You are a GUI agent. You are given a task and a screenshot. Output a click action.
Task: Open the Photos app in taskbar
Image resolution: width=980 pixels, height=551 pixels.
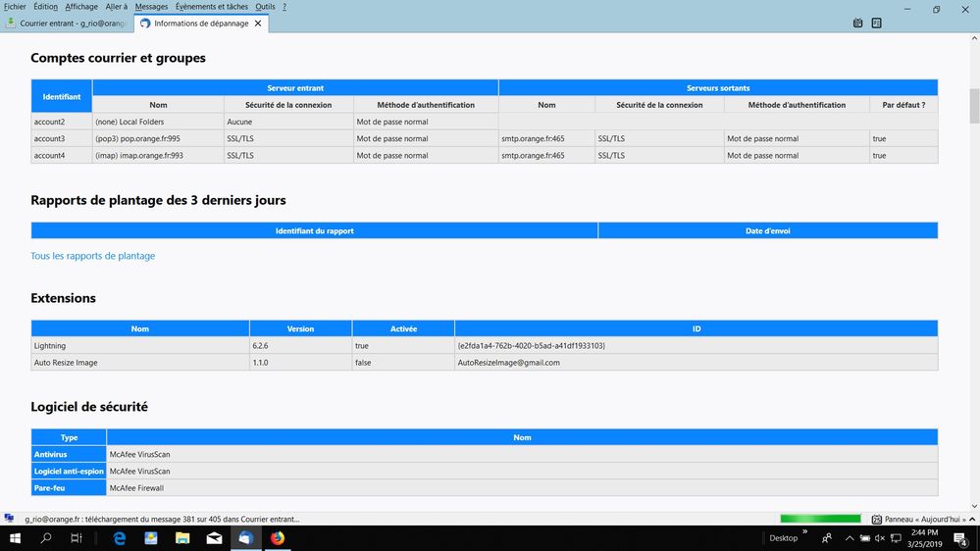point(151,538)
